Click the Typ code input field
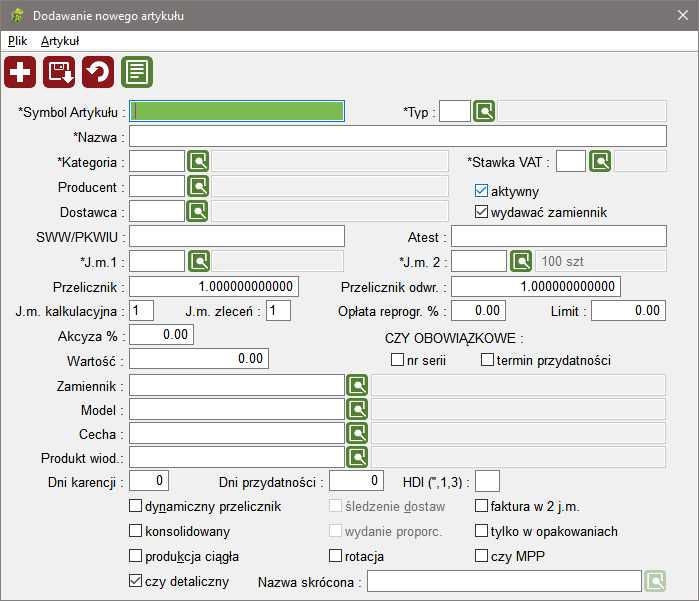 click(x=455, y=111)
